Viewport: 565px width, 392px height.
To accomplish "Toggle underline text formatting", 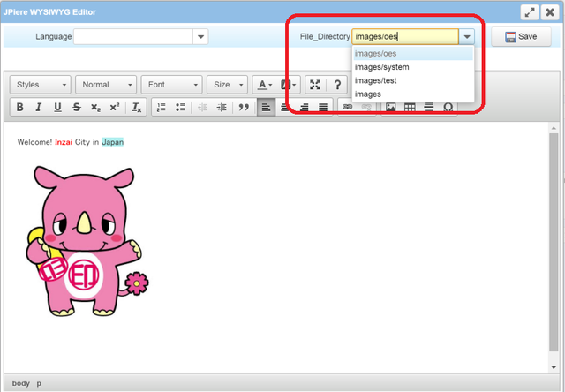I will (x=57, y=107).
